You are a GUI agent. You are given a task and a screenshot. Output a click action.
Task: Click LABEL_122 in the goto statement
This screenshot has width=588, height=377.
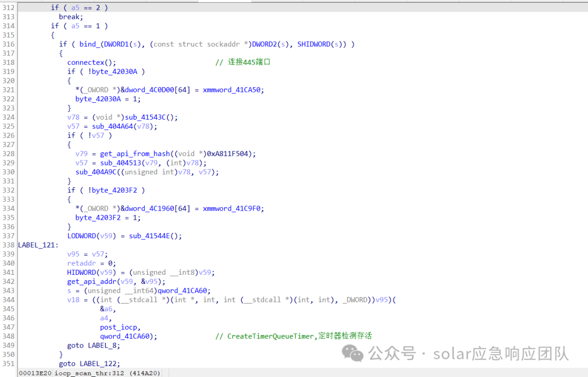(x=98, y=363)
